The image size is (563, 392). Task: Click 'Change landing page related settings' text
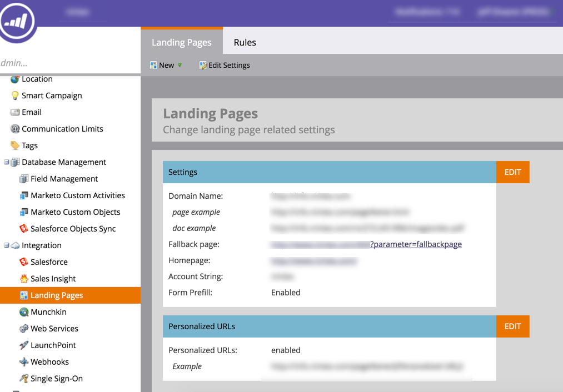coord(249,130)
